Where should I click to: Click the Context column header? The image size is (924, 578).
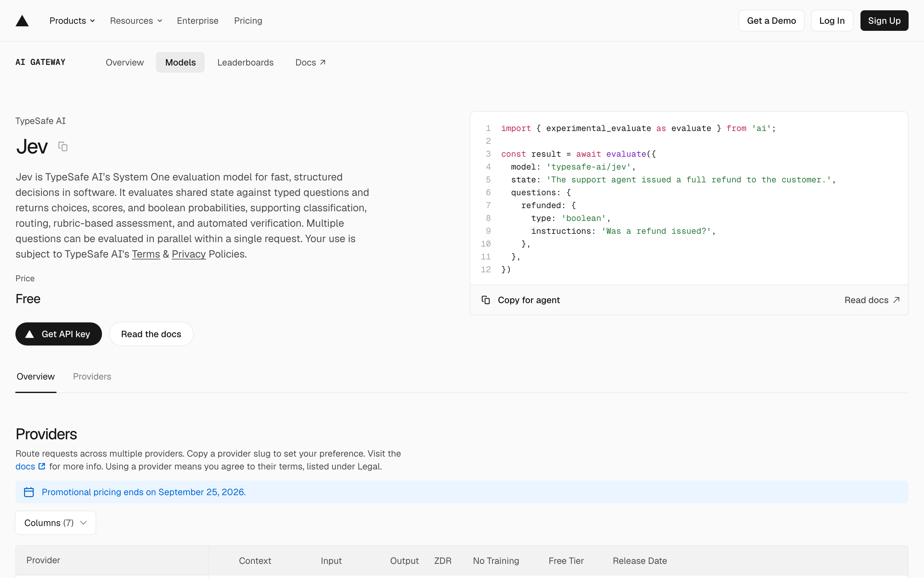pos(255,561)
